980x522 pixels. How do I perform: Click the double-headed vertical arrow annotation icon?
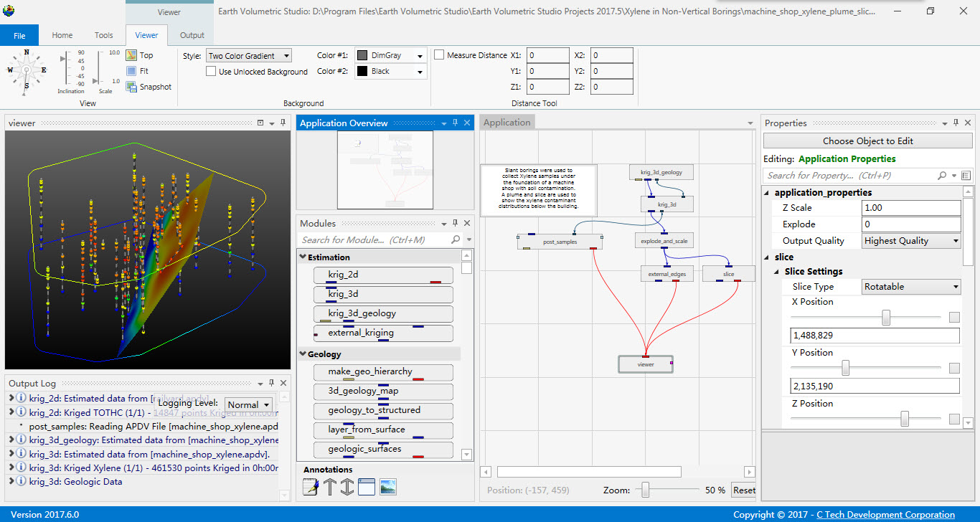[x=347, y=487]
